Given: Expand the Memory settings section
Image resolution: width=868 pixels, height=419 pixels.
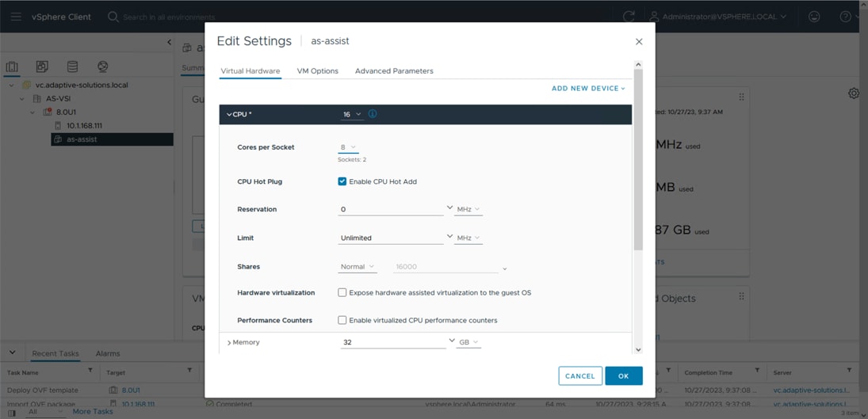Looking at the screenshot, I should coord(229,342).
